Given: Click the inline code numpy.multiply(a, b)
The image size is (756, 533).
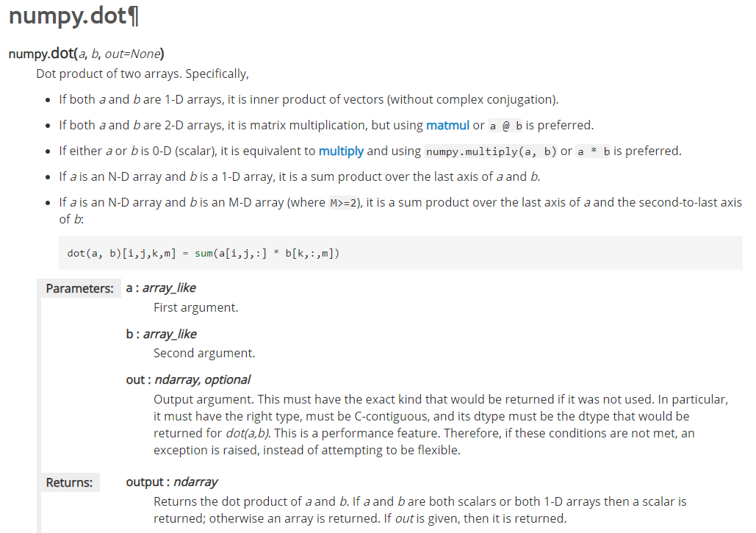Looking at the screenshot, I should (x=491, y=151).
